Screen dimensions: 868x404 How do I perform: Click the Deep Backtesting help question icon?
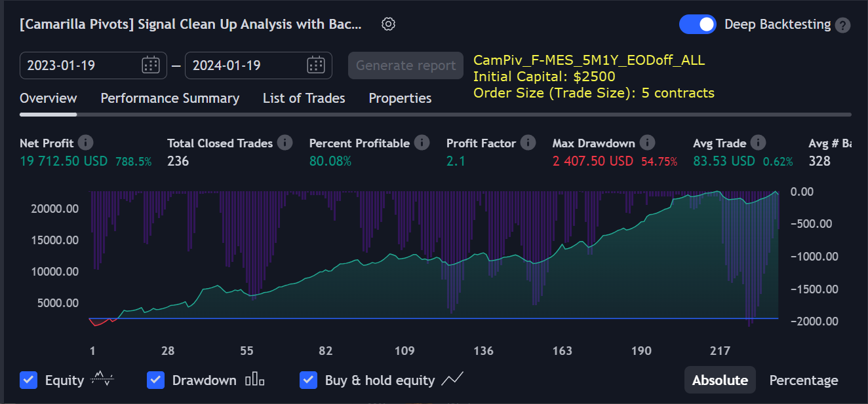[x=843, y=26]
